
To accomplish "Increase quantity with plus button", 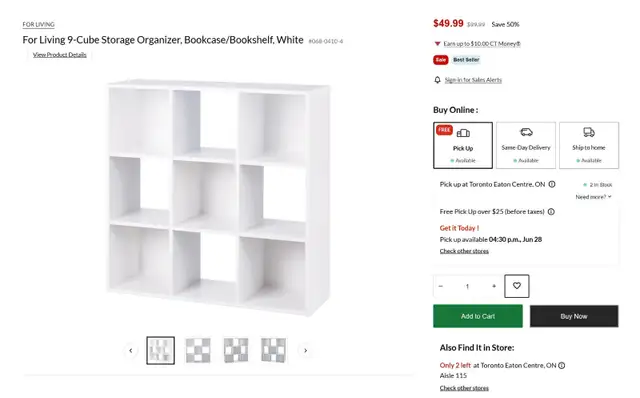I will point(494,286).
